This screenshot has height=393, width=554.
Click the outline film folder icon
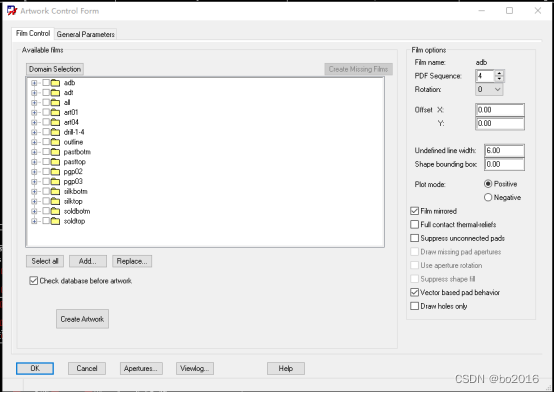55,142
